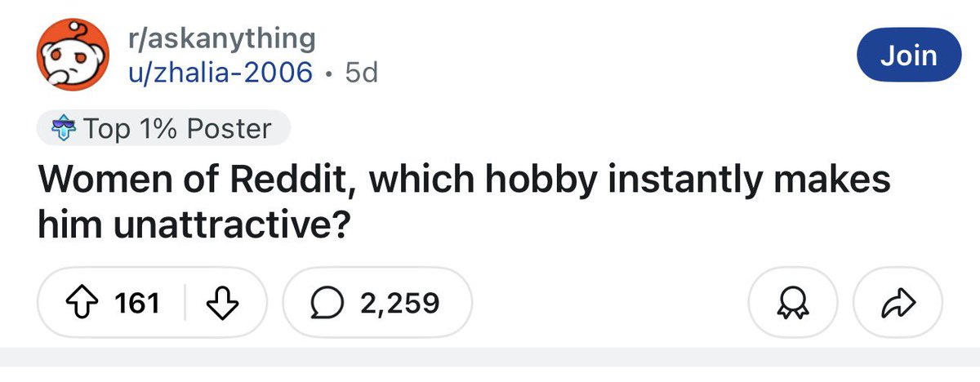
Task: Tap the words "him unattractive?" in the title
Action: point(189,224)
